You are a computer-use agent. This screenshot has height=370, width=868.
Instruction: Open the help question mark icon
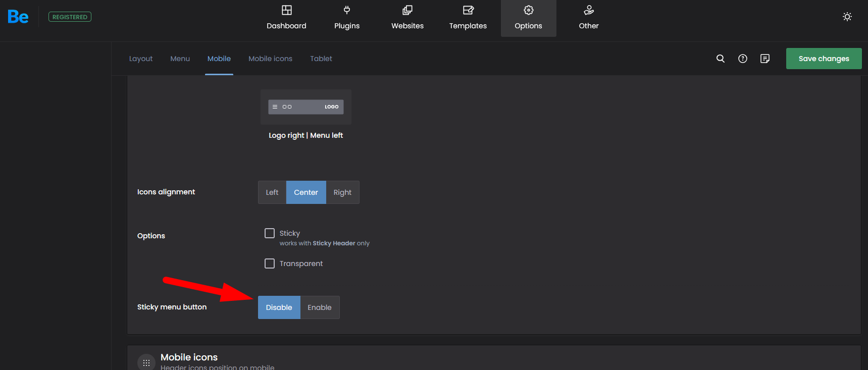coord(743,59)
